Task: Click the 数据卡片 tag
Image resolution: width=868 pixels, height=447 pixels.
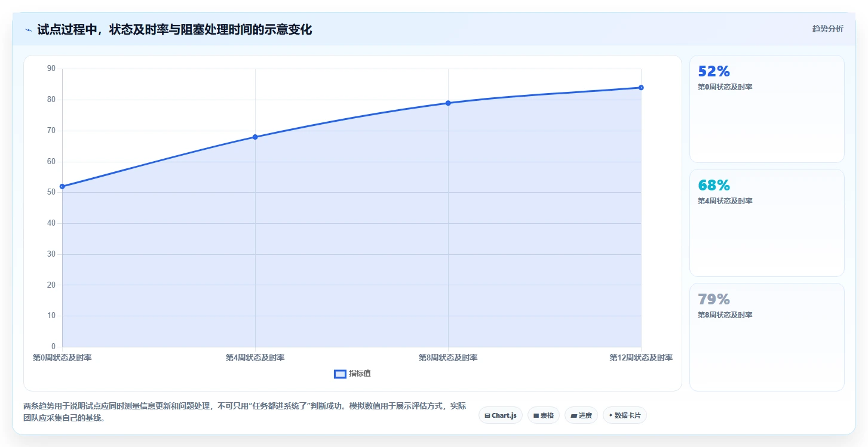Action: (625, 415)
